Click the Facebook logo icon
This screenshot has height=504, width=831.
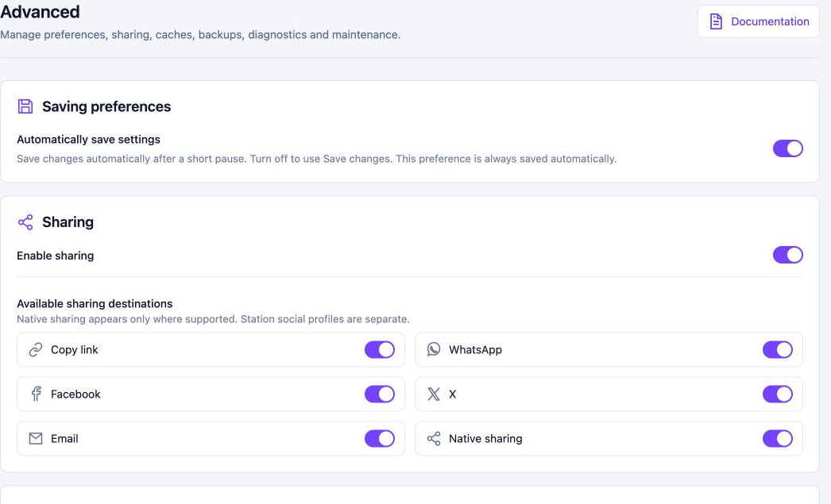[36, 394]
